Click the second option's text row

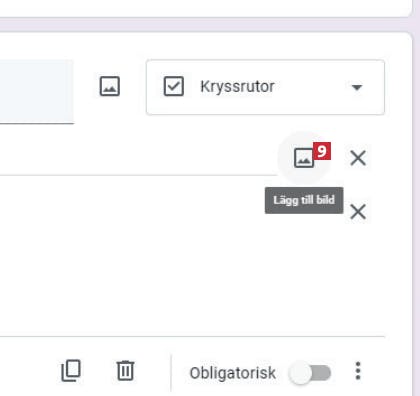[138, 212]
